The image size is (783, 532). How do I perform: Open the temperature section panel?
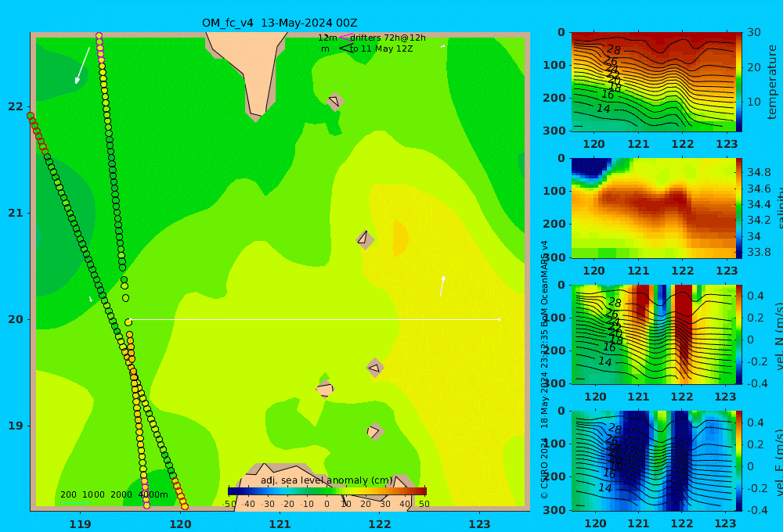[x=653, y=82]
